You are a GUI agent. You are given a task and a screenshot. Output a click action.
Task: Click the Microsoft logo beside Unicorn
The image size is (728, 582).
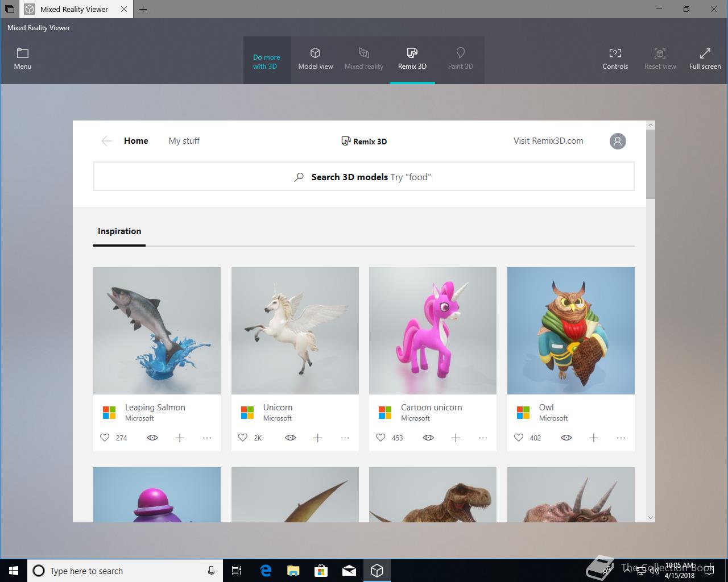[x=247, y=413]
